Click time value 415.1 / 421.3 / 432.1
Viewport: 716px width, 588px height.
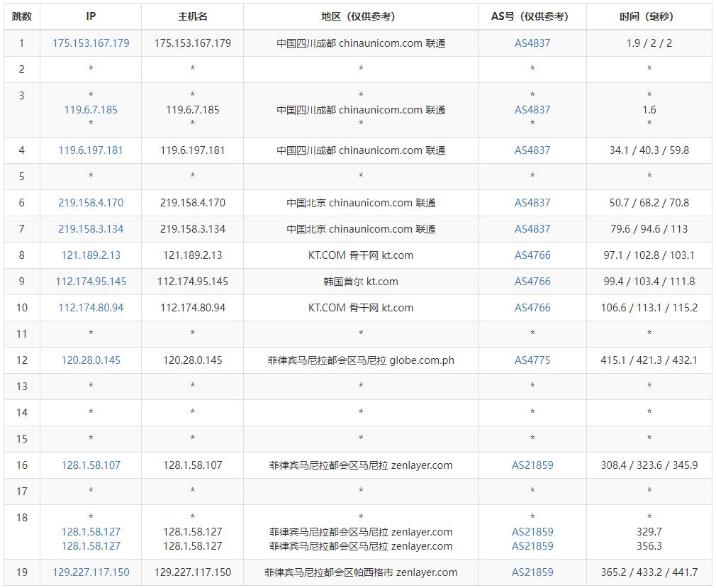click(649, 360)
